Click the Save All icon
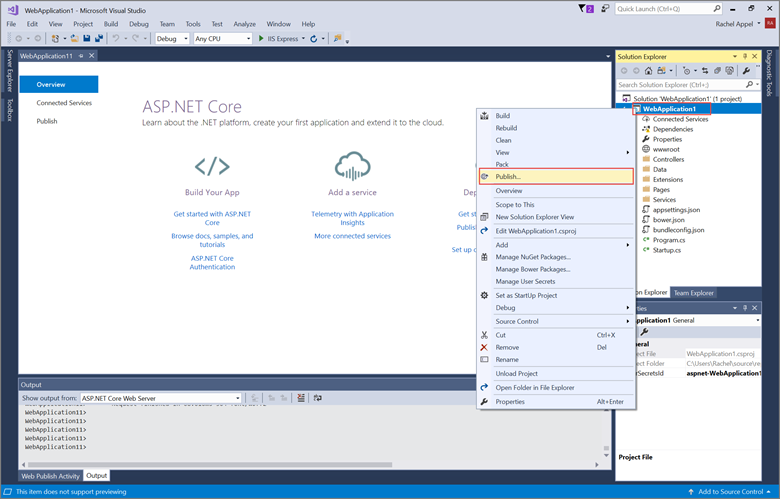The width and height of the screenshot is (780, 499). (x=98, y=38)
